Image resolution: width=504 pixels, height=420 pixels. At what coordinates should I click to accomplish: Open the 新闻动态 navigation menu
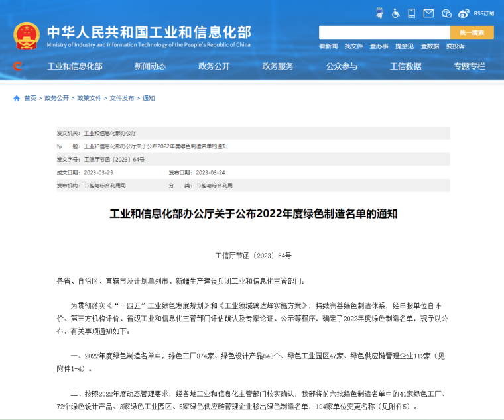point(150,66)
